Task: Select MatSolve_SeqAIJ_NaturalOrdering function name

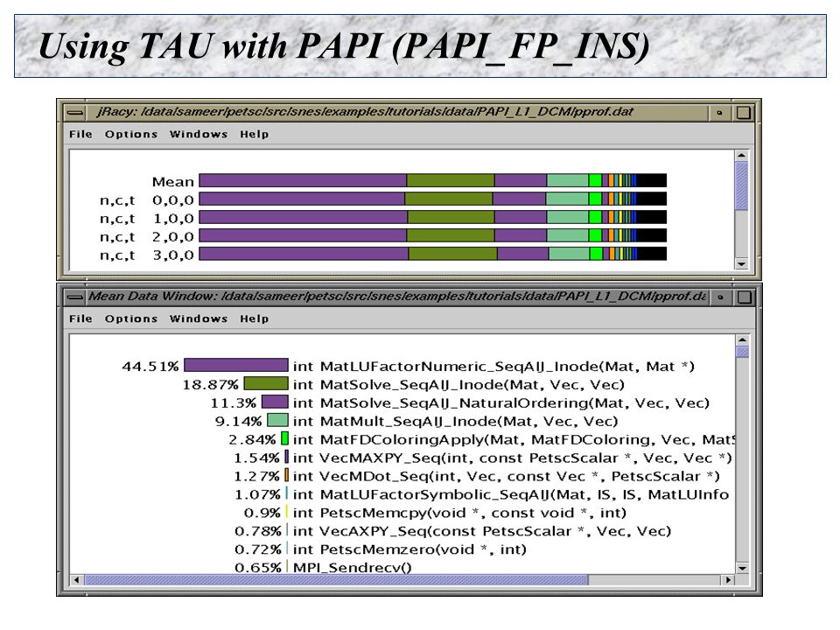Action: pos(500,402)
